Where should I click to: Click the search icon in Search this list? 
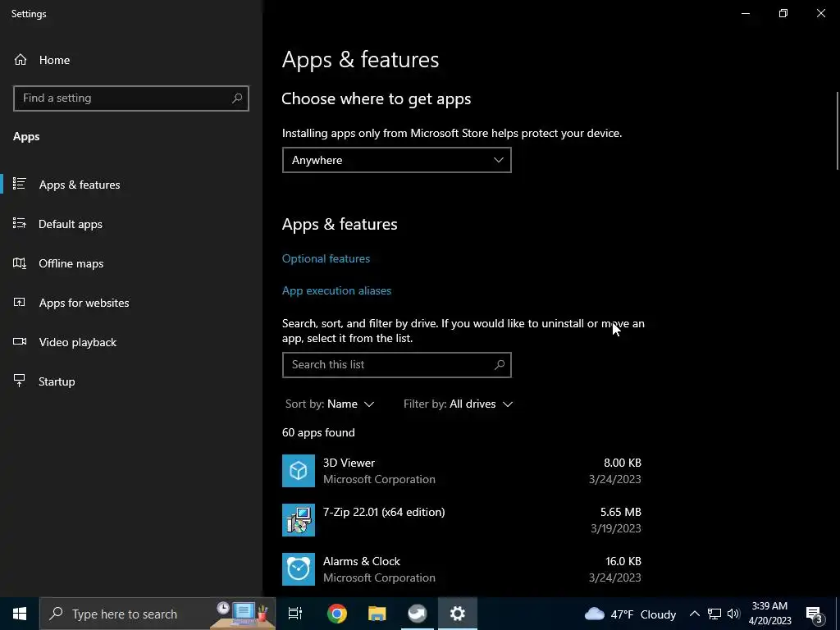tap(500, 365)
